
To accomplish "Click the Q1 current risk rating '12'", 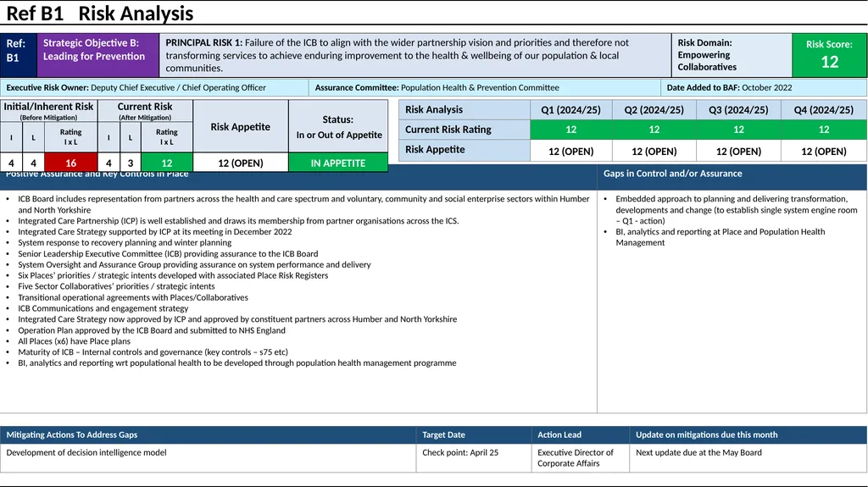I will (x=570, y=130).
